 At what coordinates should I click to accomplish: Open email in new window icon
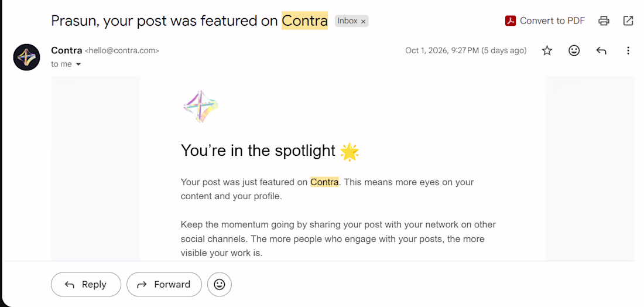point(628,21)
